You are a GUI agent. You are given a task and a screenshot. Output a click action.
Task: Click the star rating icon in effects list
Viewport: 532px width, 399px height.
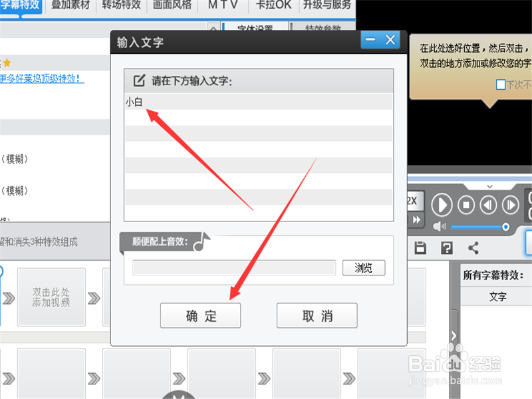[7, 63]
